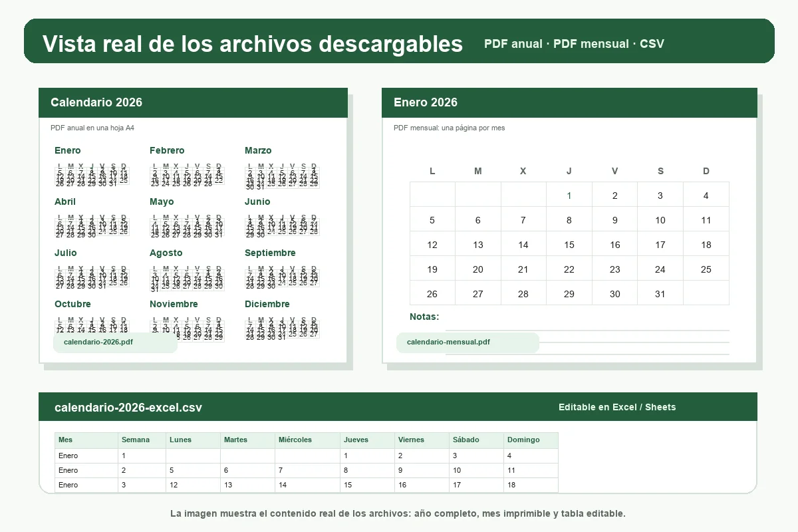Click the Viernes column header
The image size is (798, 532).
[422, 440]
